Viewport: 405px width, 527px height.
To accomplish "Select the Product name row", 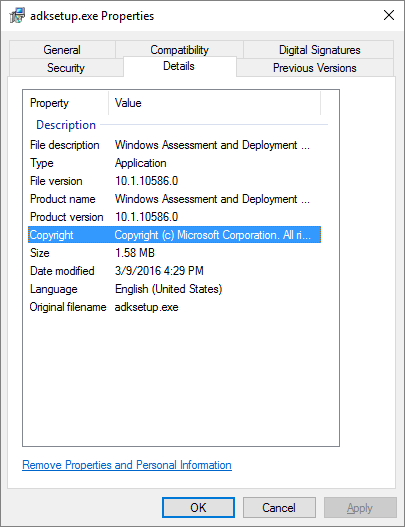I will (174, 199).
